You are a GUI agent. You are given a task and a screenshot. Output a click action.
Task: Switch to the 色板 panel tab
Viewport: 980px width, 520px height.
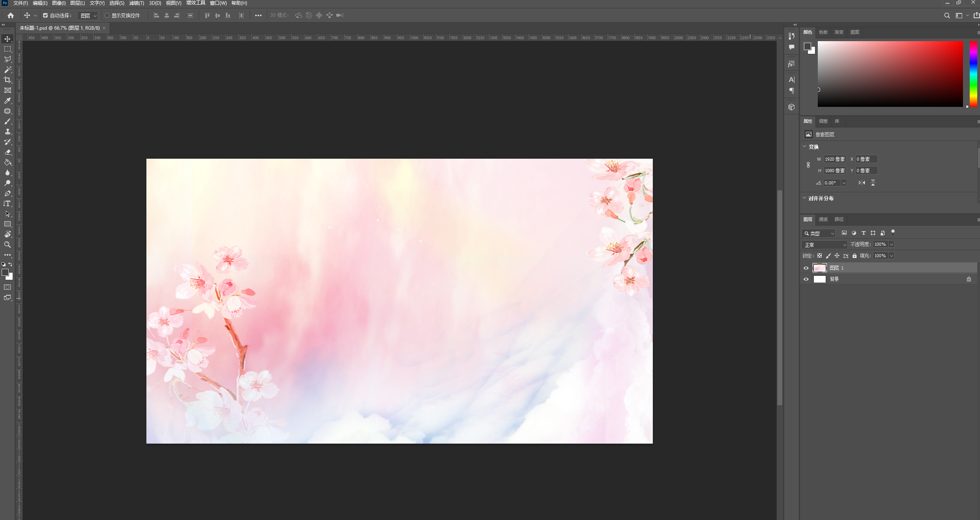(823, 32)
